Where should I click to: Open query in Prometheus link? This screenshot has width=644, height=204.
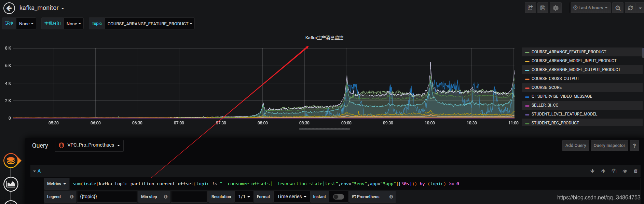[x=366, y=197]
